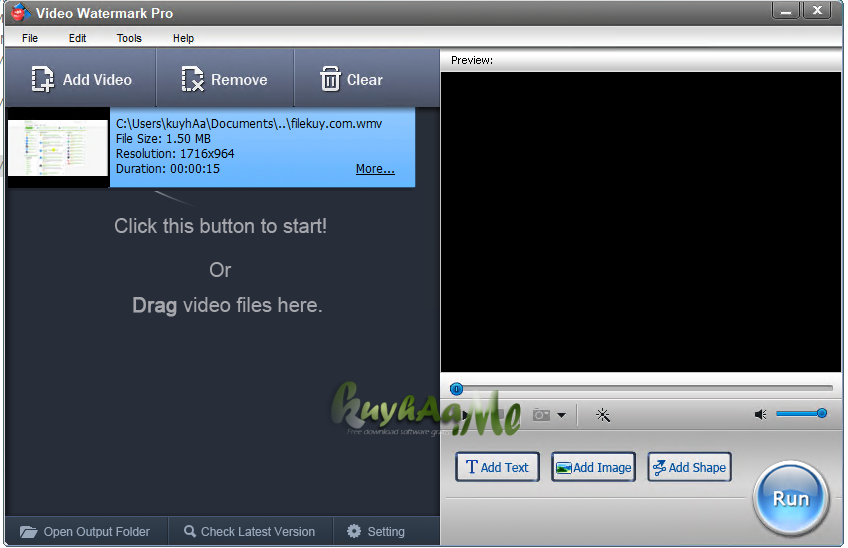Check Latest Version in the bottom bar

click(250, 532)
